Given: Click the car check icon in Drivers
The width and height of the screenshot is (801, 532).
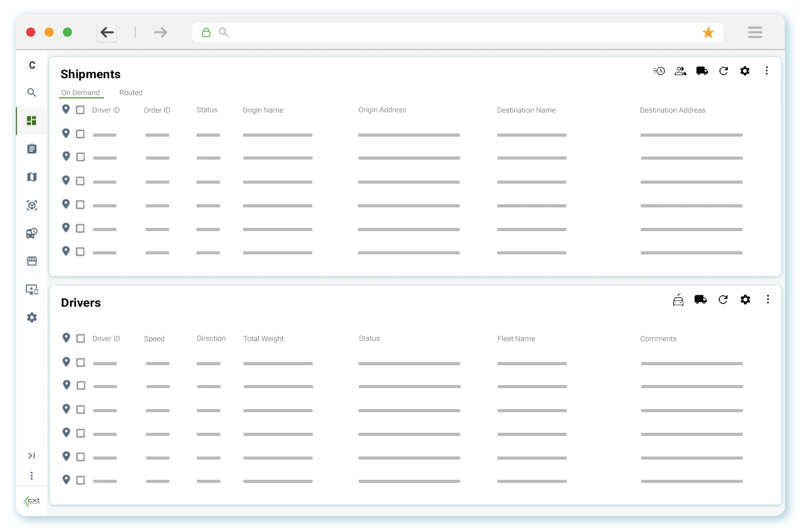Looking at the screenshot, I should 678,300.
